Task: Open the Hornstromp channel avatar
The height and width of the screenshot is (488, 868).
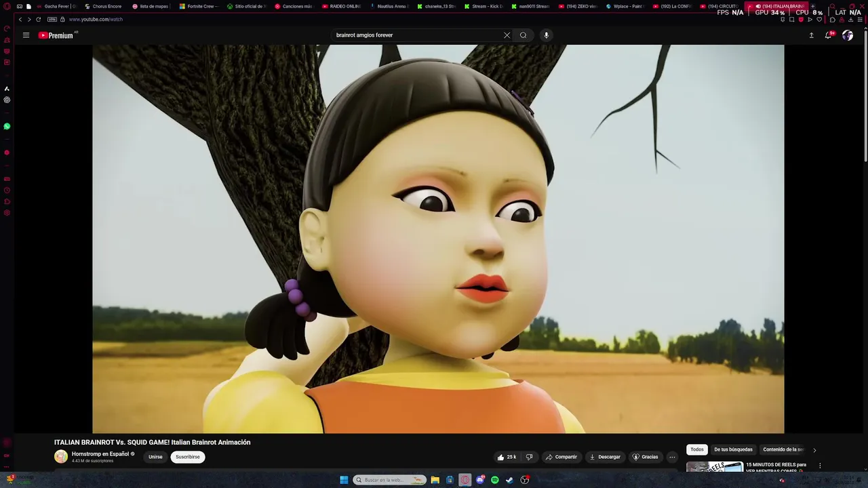Action: coord(61,457)
